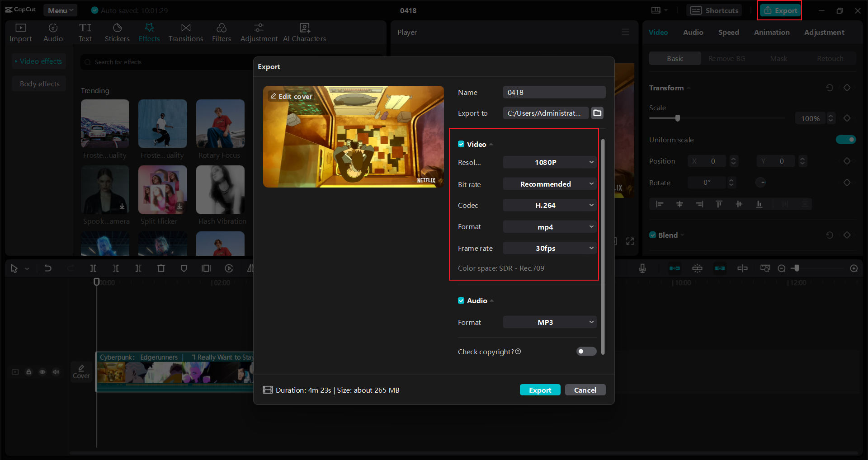Open the Frame rate dropdown showing 30fps

[x=550, y=248]
